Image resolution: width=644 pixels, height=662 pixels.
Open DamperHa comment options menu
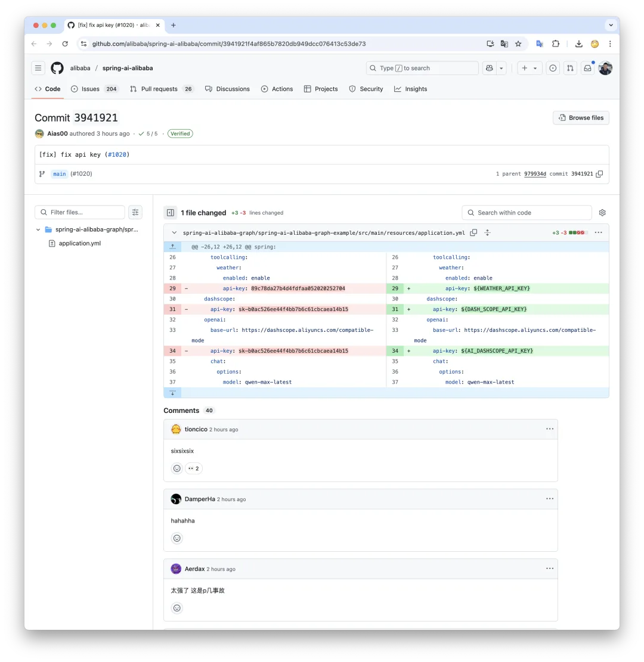549,499
